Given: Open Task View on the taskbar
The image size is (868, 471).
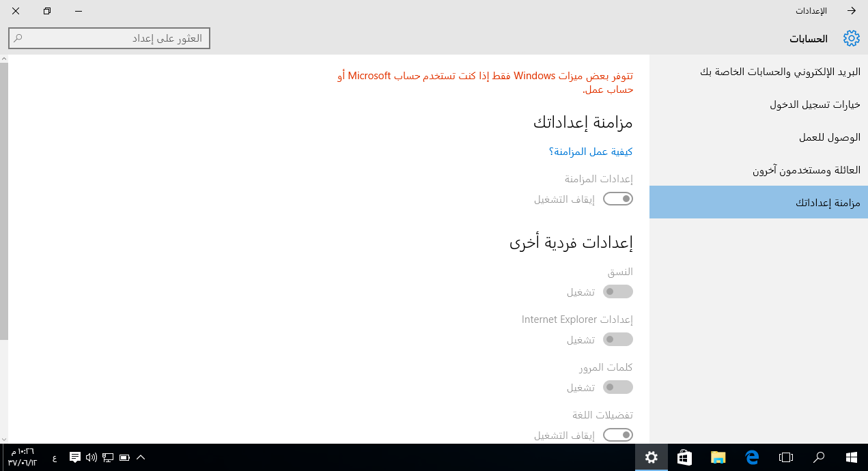Looking at the screenshot, I should [786, 457].
